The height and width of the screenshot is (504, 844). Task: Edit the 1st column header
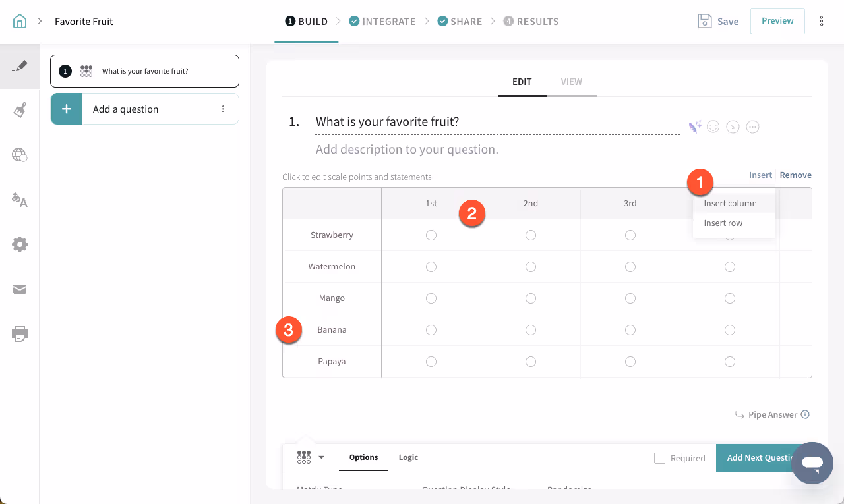pyautogui.click(x=431, y=204)
